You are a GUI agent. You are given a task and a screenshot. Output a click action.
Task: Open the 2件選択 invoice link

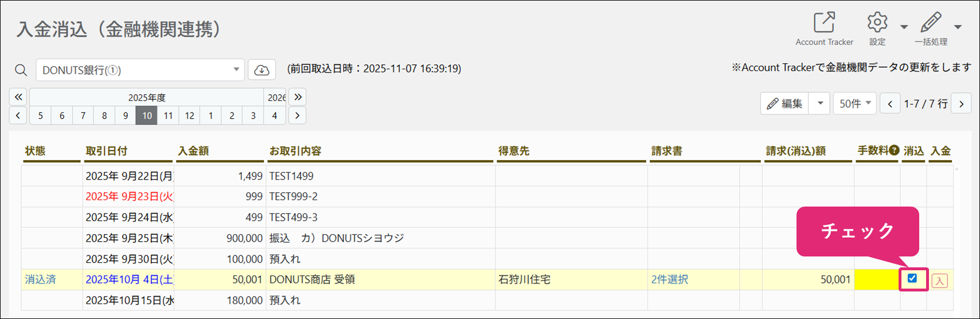coord(669,279)
